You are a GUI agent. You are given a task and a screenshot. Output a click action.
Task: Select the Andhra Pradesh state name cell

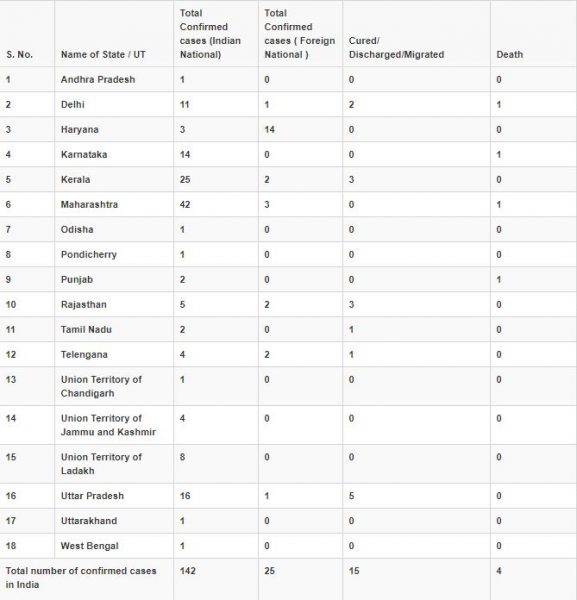click(98, 80)
